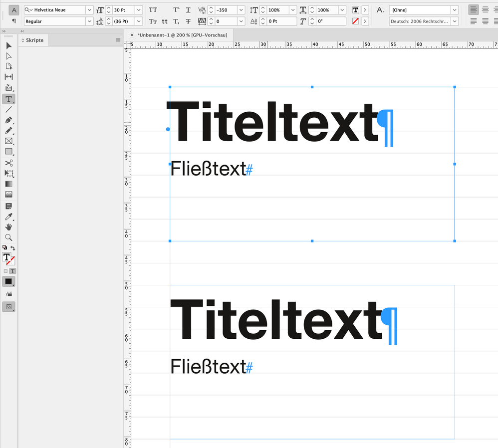The image size is (498, 448).
Task: Choose the Gradient Feather tool
Action: (8, 194)
